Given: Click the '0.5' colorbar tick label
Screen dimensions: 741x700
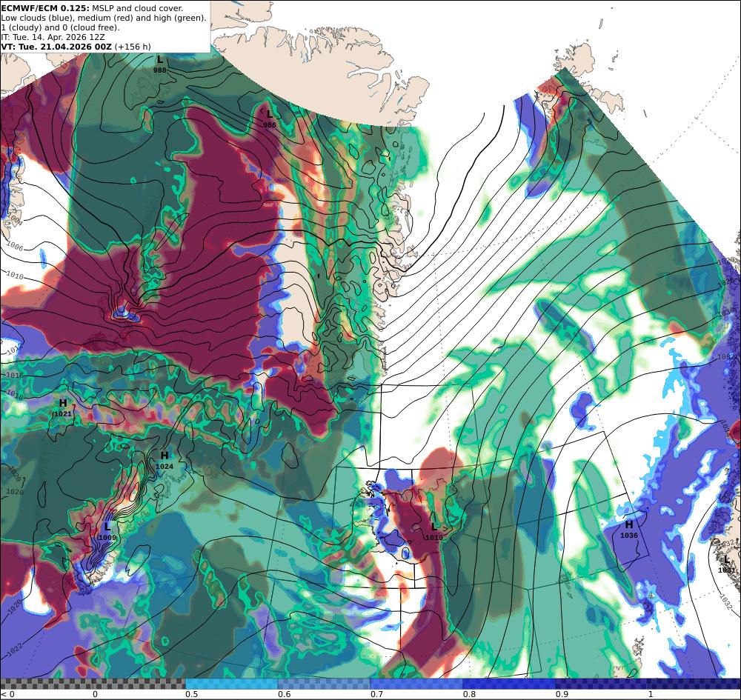Looking at the screenshot, I should click(x=191, y=694).
